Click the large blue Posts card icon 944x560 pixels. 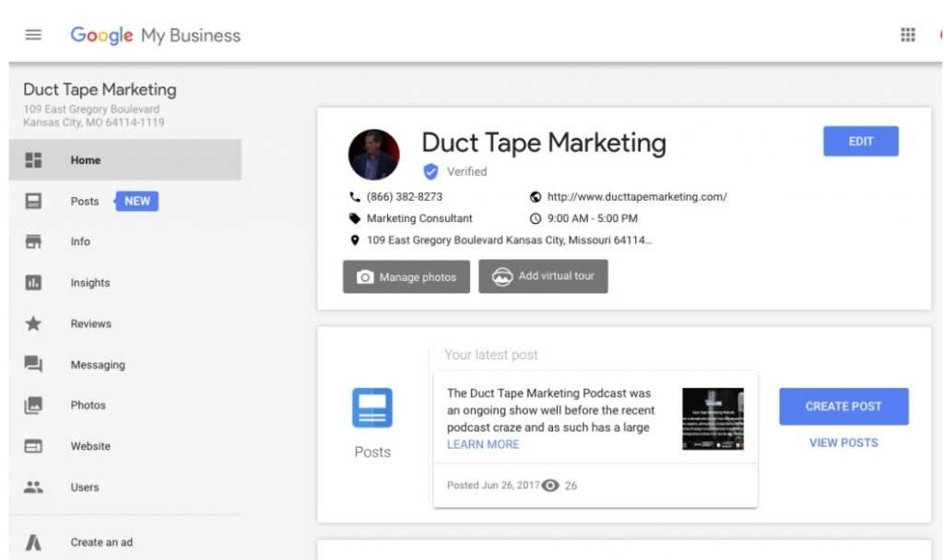tap(372, 408)
